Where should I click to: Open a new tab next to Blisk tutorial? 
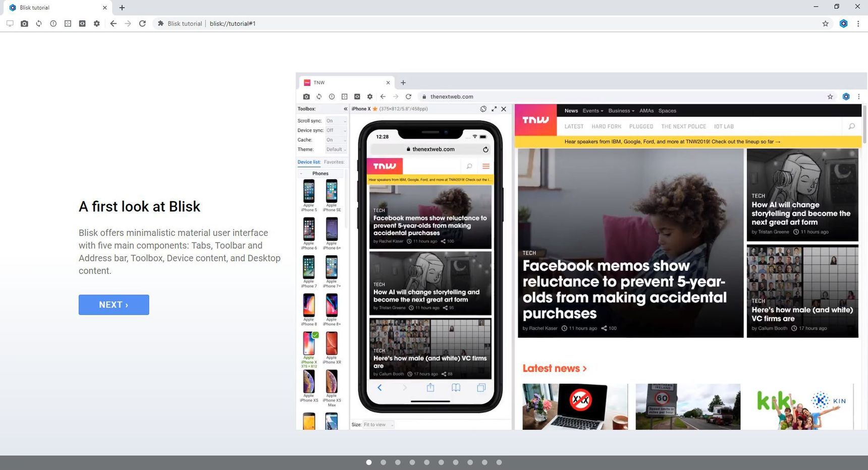122,8
